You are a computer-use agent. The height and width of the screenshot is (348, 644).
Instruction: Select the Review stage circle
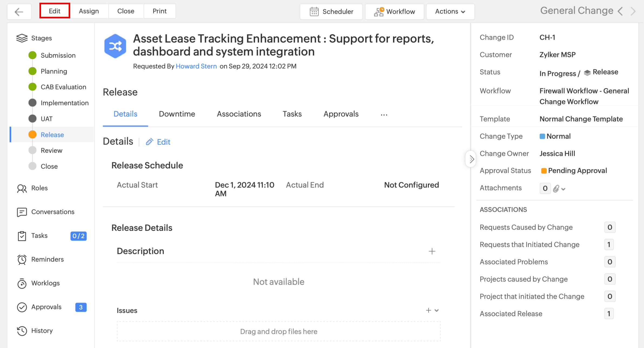click(32, 150)
